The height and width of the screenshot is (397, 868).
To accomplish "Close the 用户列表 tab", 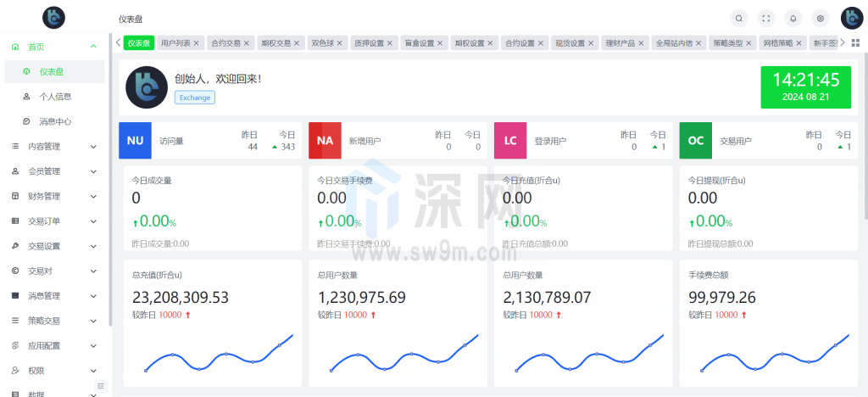I will coord(196,43).
